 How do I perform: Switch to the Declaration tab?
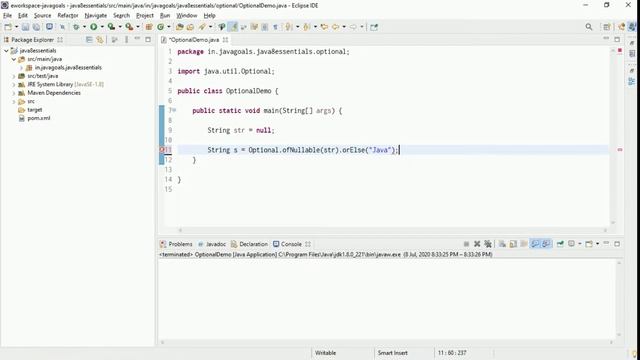click(x=249, y=244)
